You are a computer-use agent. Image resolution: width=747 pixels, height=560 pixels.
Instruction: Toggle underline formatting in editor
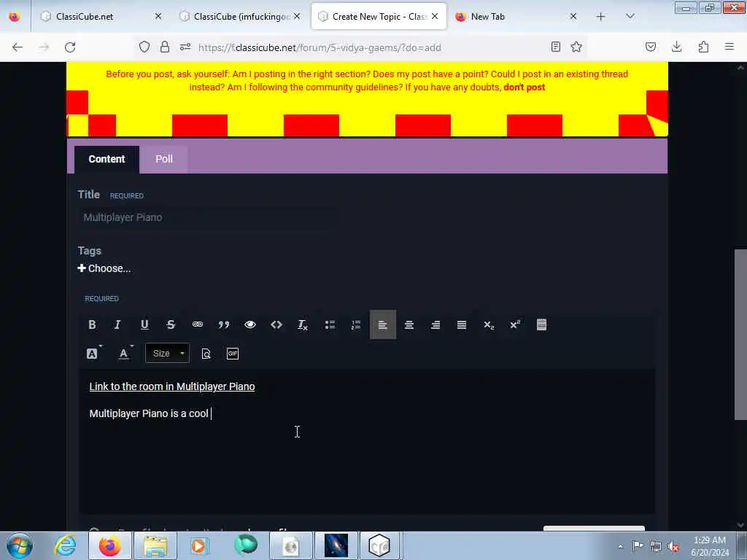pos(144,324)
